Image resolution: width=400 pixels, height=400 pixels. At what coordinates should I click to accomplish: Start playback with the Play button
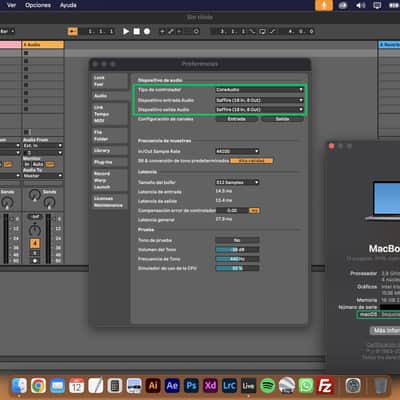pyautogui.click(x=126, y=31)
